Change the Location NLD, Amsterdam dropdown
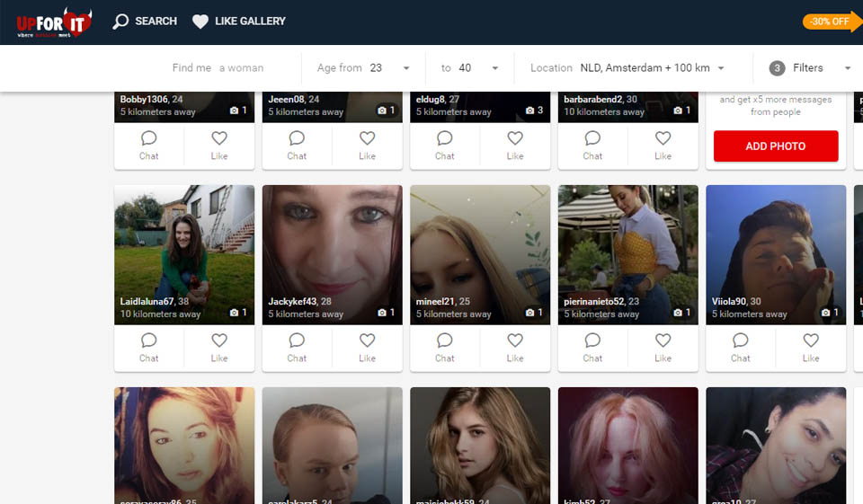Viewport: 863px width, 504px height. click(x=627, y=68)
